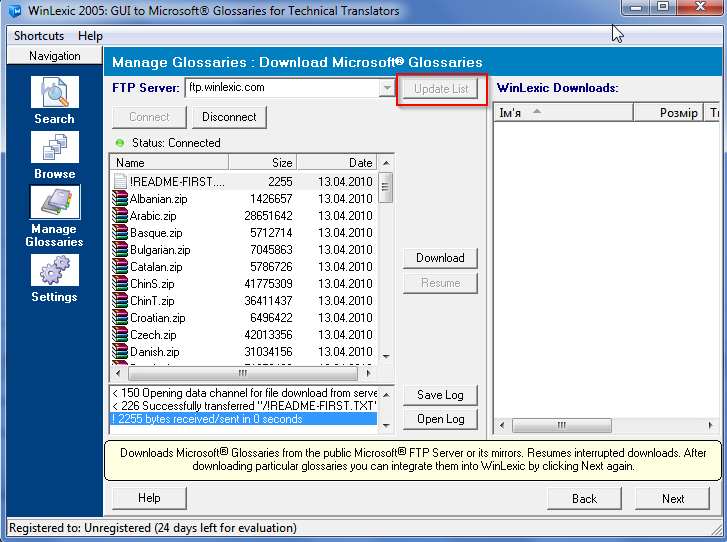The width and height of the screenshot is (727, 542).
Task: Open the Help menu
Action: coord(90,36)
